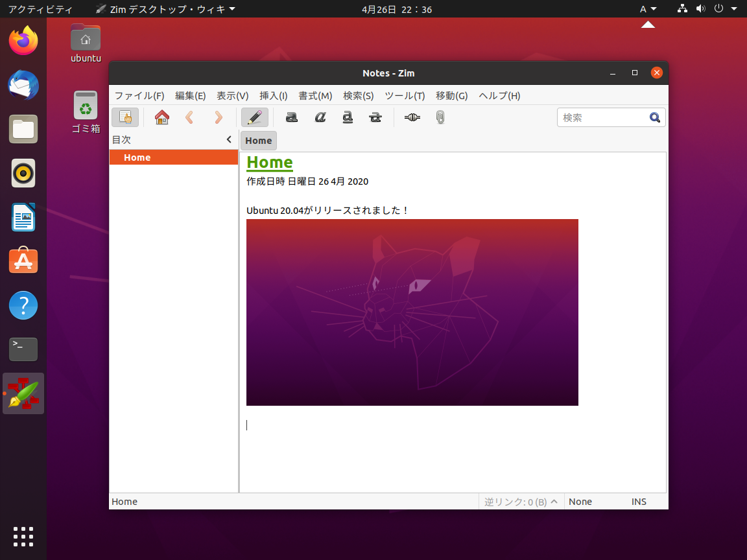
Task: Open the 移動(G) menu
Action: tap(451, 96)
